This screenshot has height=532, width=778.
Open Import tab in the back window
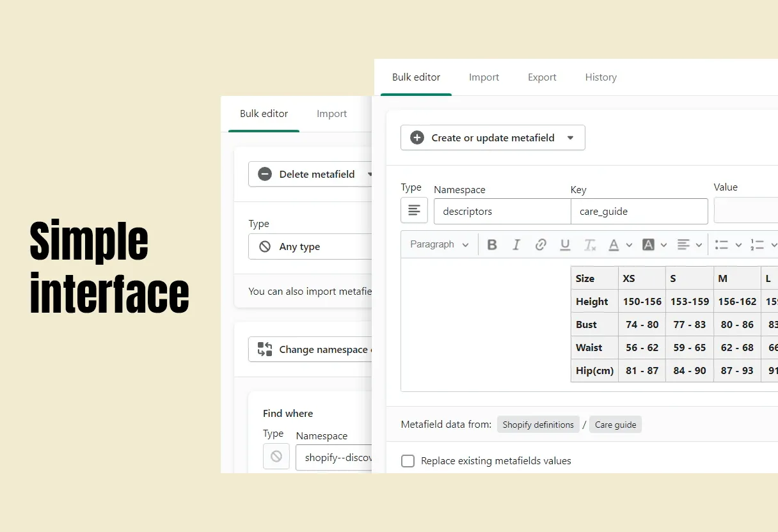331,114
